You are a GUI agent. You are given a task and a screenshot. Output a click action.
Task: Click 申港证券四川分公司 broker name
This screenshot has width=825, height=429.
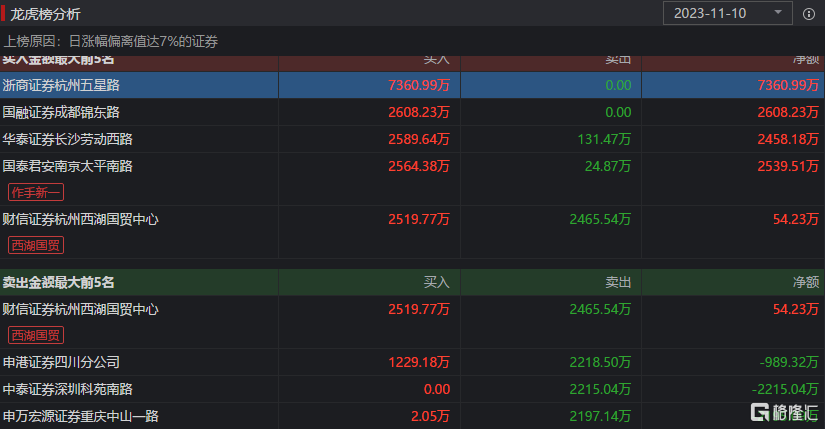point(61,362)
